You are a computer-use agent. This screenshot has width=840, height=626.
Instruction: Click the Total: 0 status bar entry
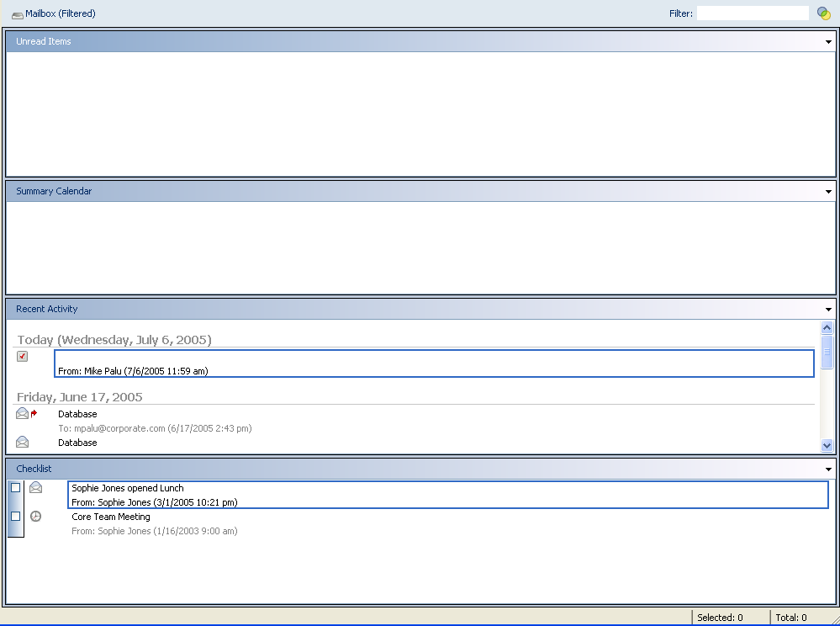790,618
